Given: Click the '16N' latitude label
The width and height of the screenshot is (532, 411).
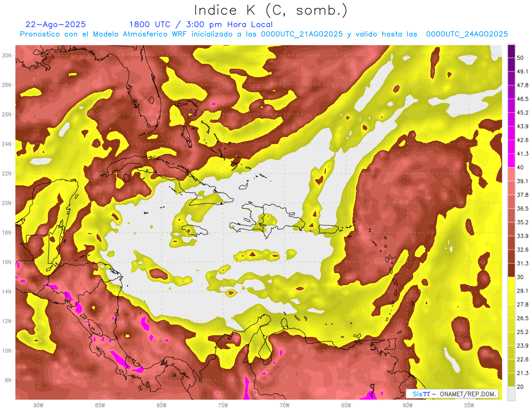Looking at the screenshot, I should (7, 262).
